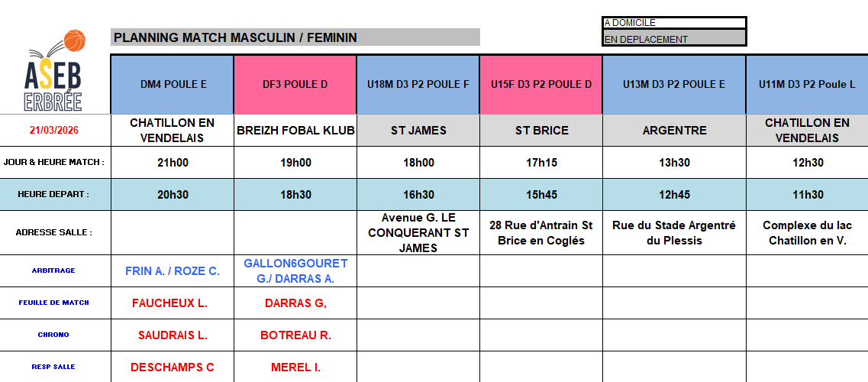The width and height of the screenshot is (868, 382).
Task: Click the 15h45 departure time cell
Action: pos(541,195)
